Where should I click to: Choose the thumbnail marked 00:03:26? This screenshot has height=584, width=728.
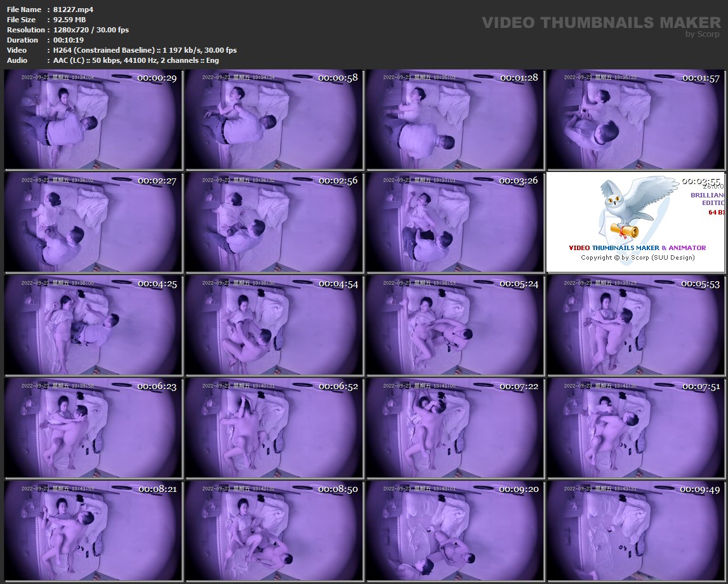454,222
